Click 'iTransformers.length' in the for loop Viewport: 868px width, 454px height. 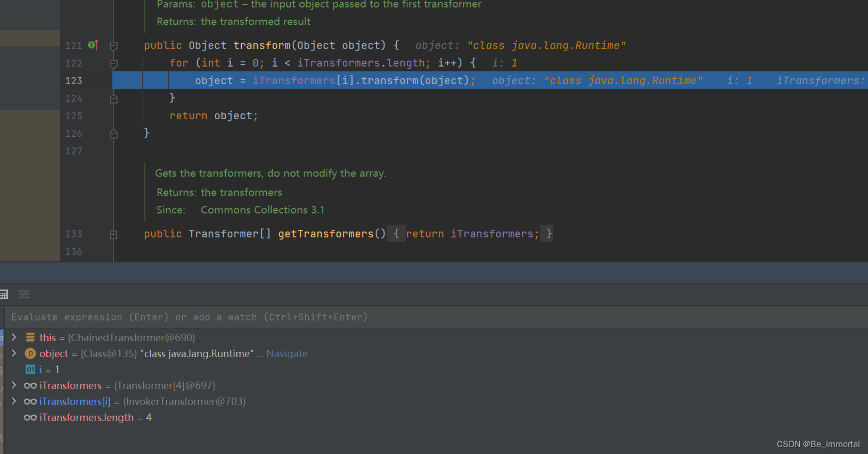361,63
